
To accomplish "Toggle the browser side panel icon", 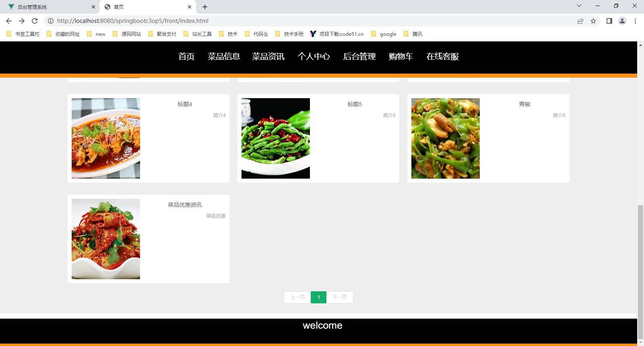I will pos(609,21).
